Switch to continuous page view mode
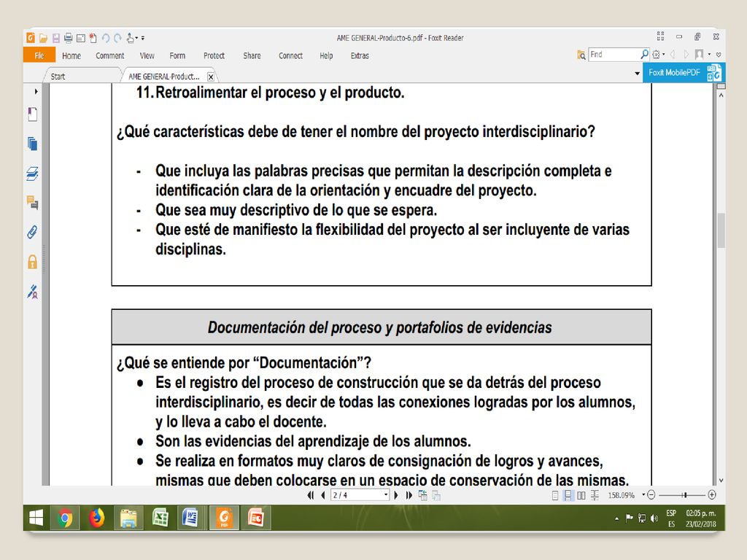This screenshot has height=560, width=747. point(568,496)
